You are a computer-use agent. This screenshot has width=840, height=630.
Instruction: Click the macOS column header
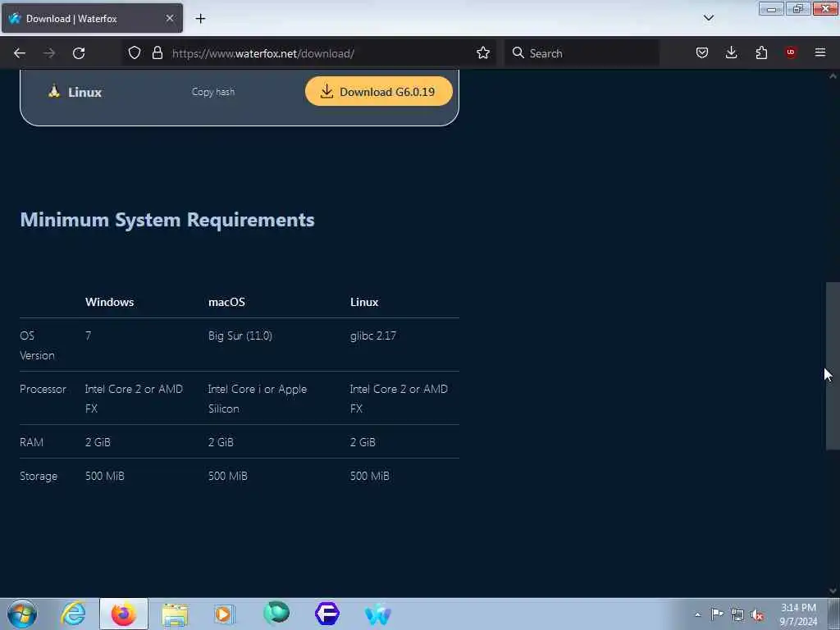[x=226, y=302]
